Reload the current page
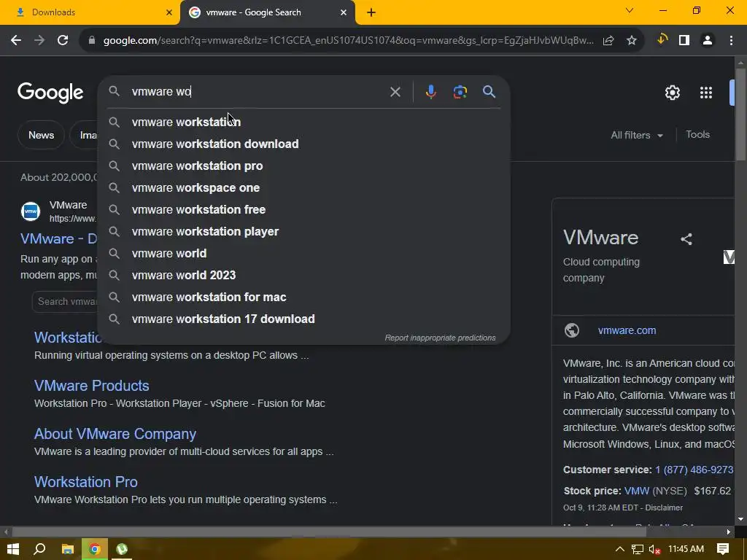 (63, 41)
